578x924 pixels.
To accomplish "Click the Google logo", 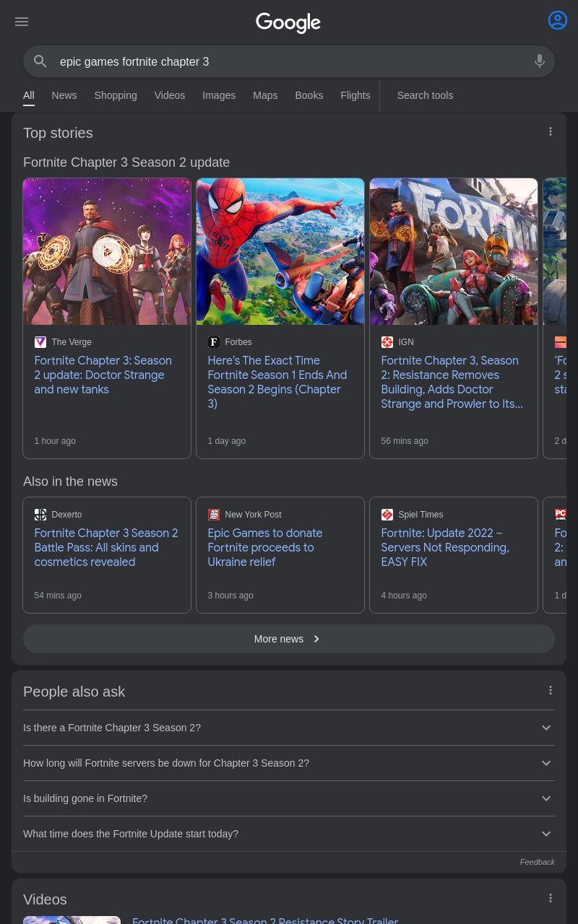I will coord(288,22).
